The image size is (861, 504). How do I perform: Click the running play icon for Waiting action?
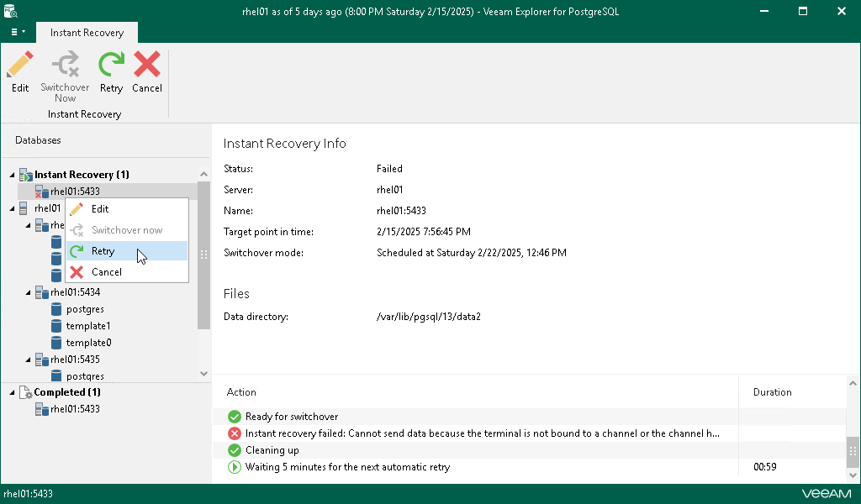point(235,467)
